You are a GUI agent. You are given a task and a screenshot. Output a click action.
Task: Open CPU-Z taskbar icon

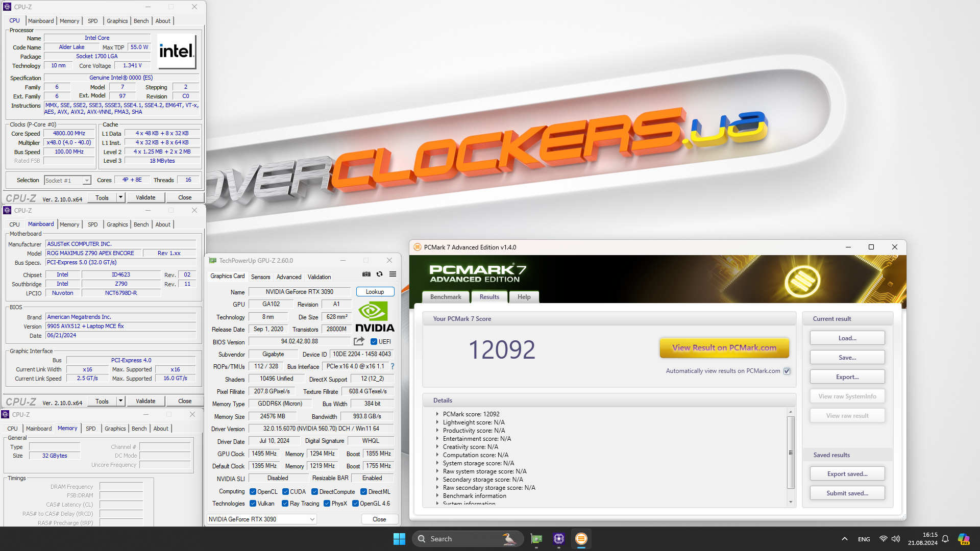(x=559, y=539)
